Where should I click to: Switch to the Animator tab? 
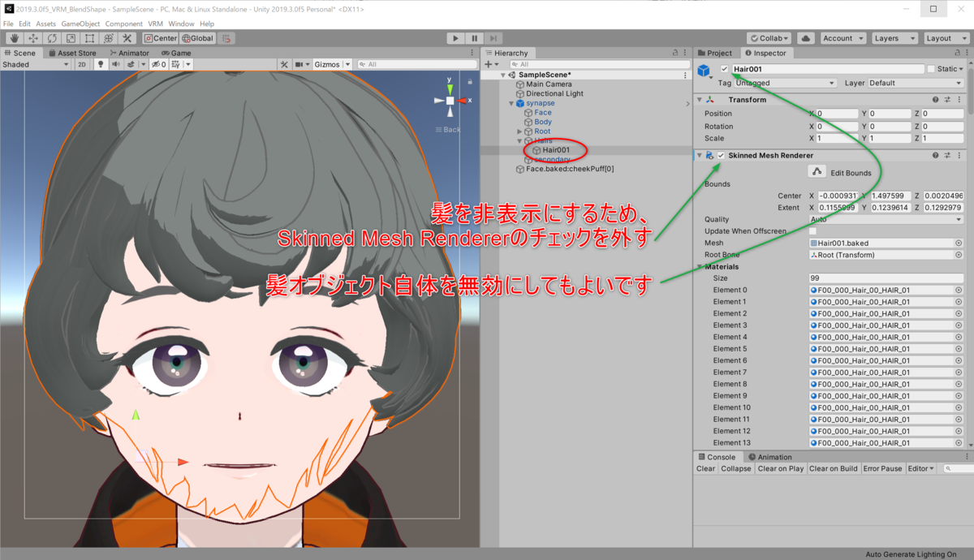pos(129,53)
